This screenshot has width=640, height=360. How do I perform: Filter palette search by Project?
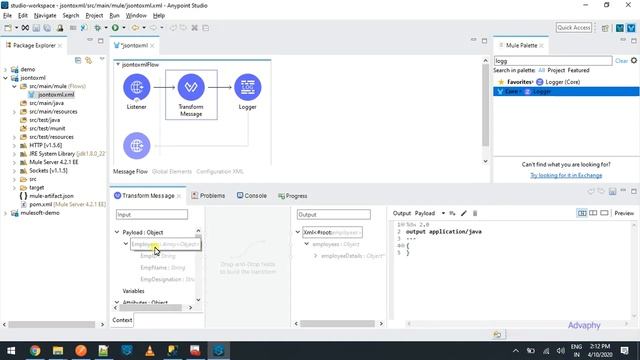pos(556,71)
